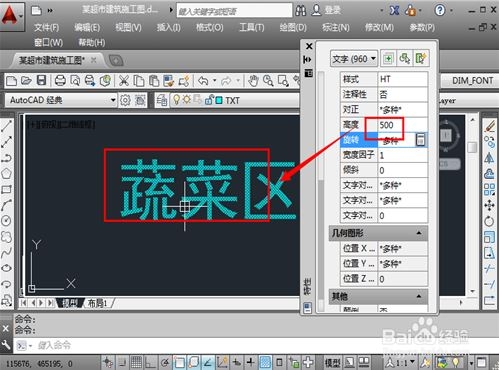The width and height of the screenshot is (499, 370).
Task: Select the Line draw tool
Action: [7, 127]
